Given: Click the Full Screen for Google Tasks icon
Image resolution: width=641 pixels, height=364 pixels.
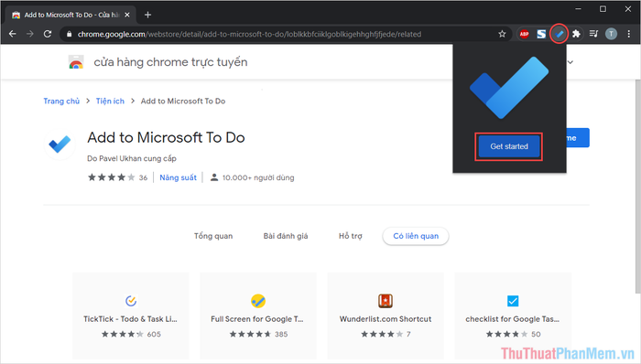Looking at the screenshot, I should [258, 301].
